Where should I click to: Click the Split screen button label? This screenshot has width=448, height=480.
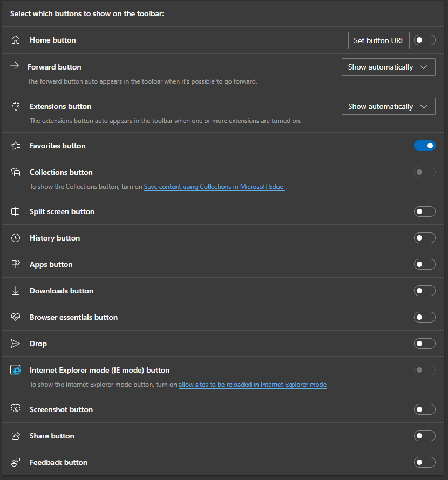[x=62, y=211]
